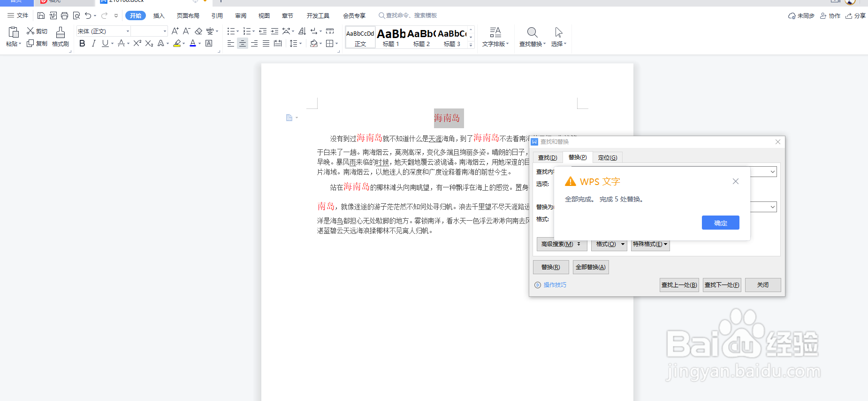Click the OK (确定) button
The width and height of the screenshot is (868, 401).
click(721, 223)
